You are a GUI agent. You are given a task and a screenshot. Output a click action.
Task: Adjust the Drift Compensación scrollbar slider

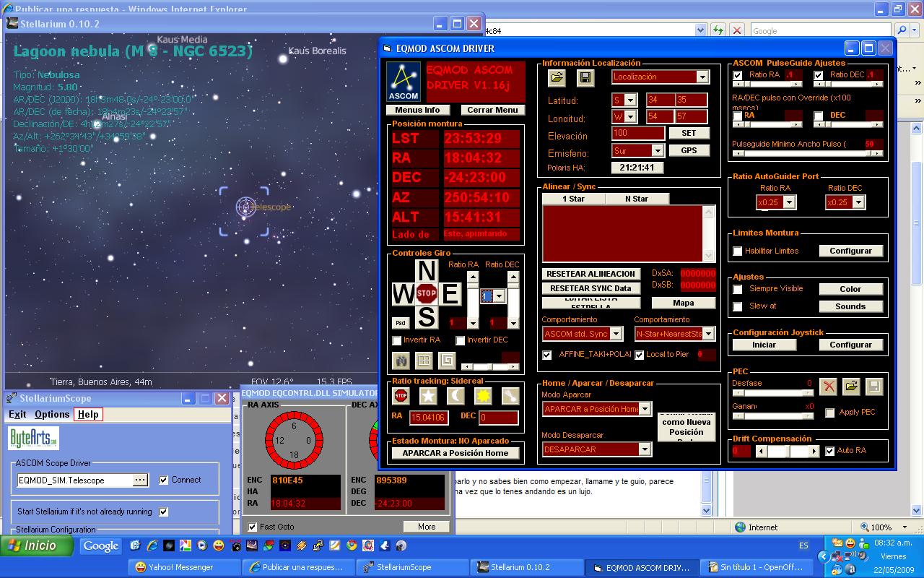pos(788,452)
